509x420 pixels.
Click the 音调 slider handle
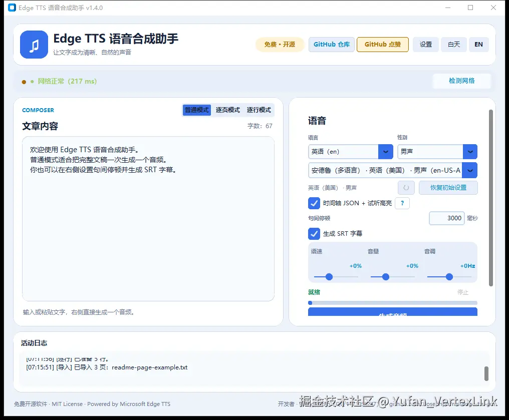click(449, 277)
